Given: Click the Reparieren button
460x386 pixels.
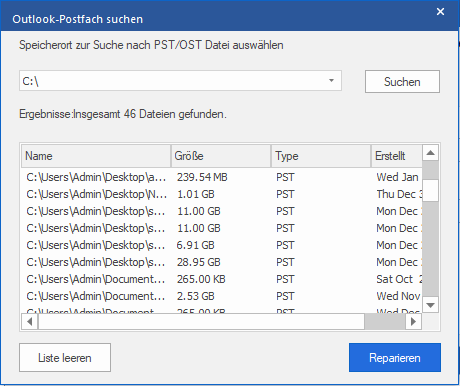Looking at the screenshot, I should pos(395,358).
